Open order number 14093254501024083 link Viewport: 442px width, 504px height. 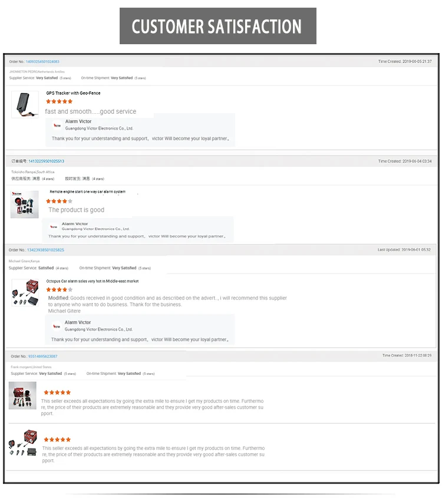tap(42, 62)
